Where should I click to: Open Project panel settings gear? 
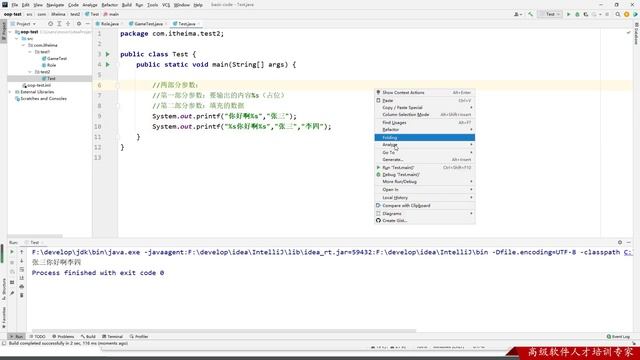pos(79,24)
